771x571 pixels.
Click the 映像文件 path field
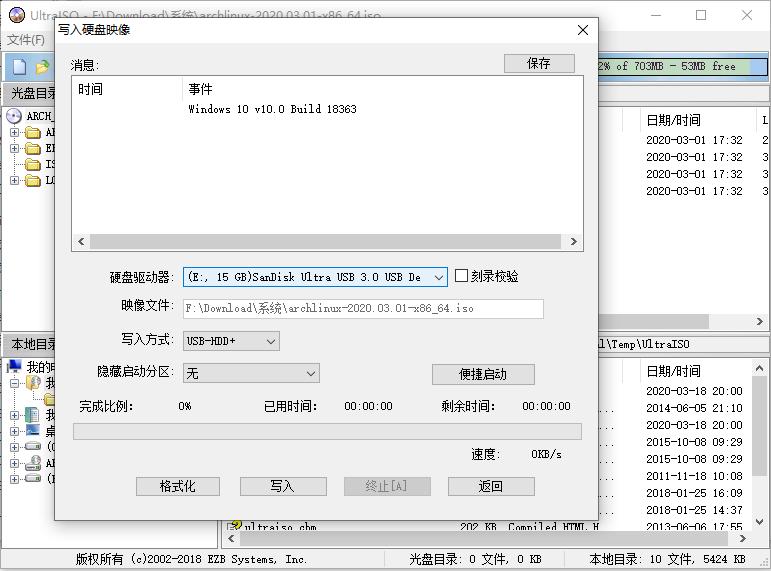coord(363,308)
